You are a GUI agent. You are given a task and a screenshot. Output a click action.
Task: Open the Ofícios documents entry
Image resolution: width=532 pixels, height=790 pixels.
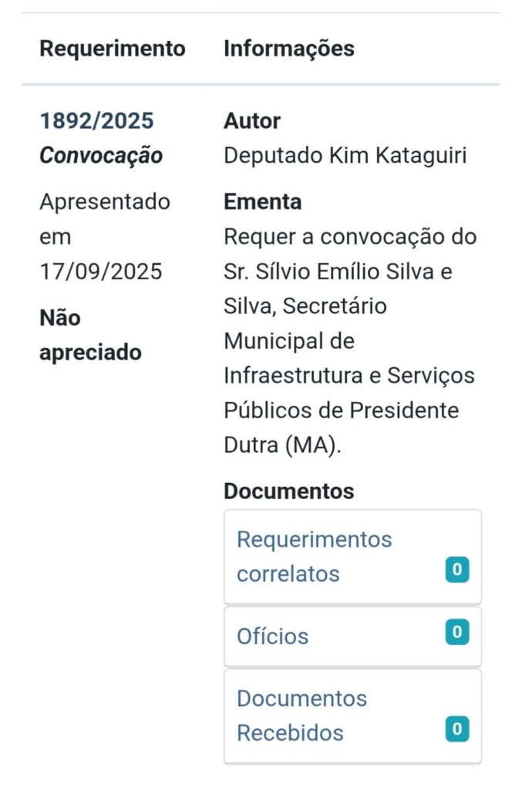coord(272,636)
